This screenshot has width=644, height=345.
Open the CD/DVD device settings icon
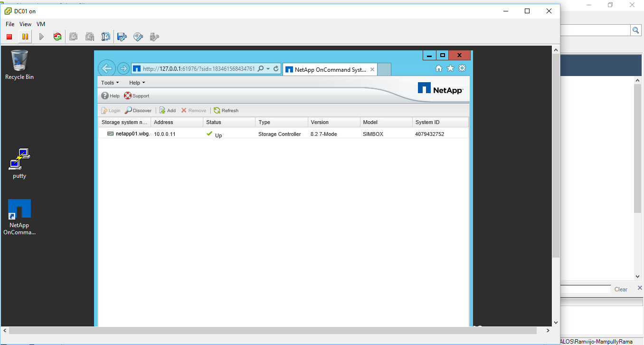tap(138, 37)
